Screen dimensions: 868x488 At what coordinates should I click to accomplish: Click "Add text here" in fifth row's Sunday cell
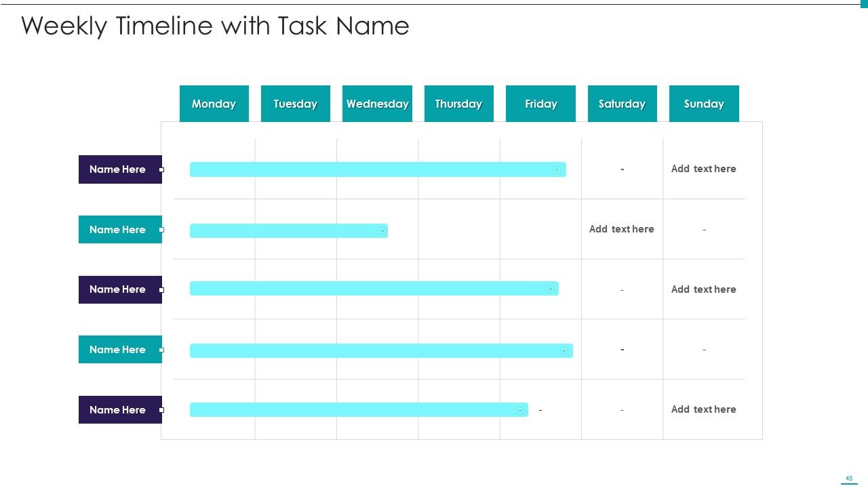[704, 409]
